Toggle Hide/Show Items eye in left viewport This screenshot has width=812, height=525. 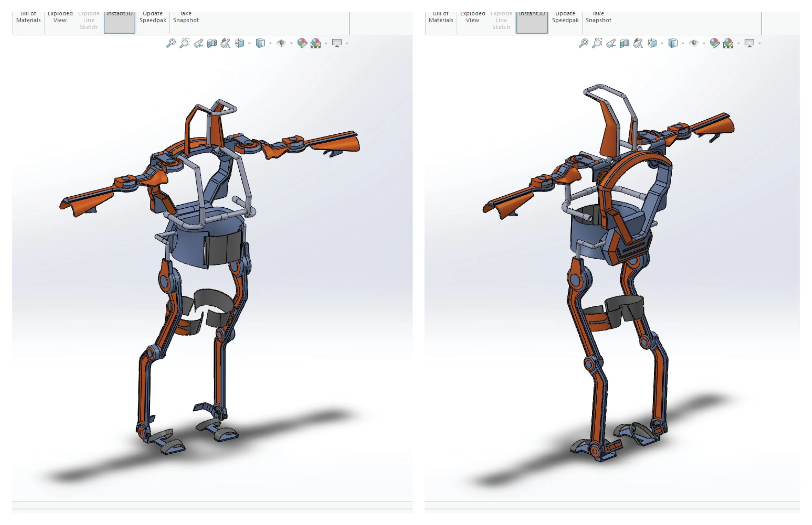[281, 43]
